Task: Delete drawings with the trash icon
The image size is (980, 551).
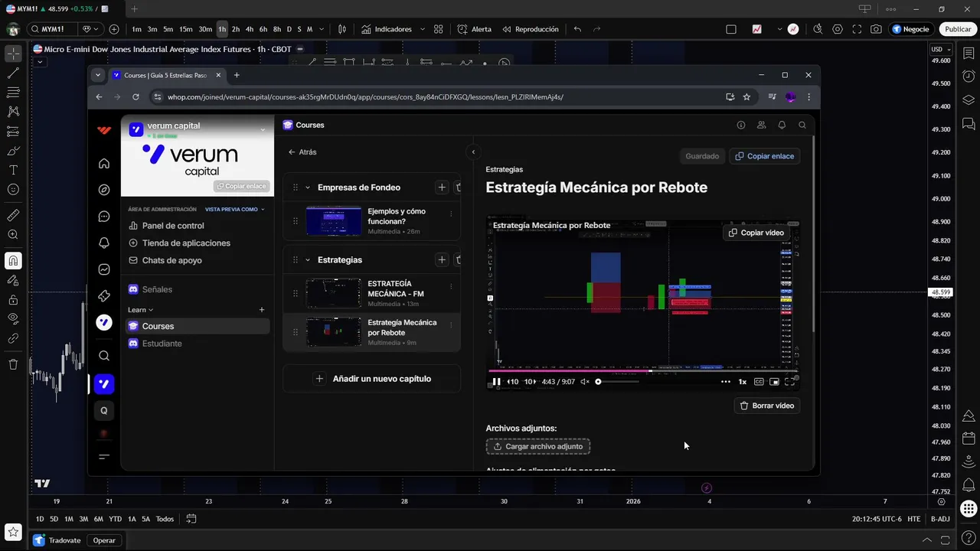Action: (13, 364)
